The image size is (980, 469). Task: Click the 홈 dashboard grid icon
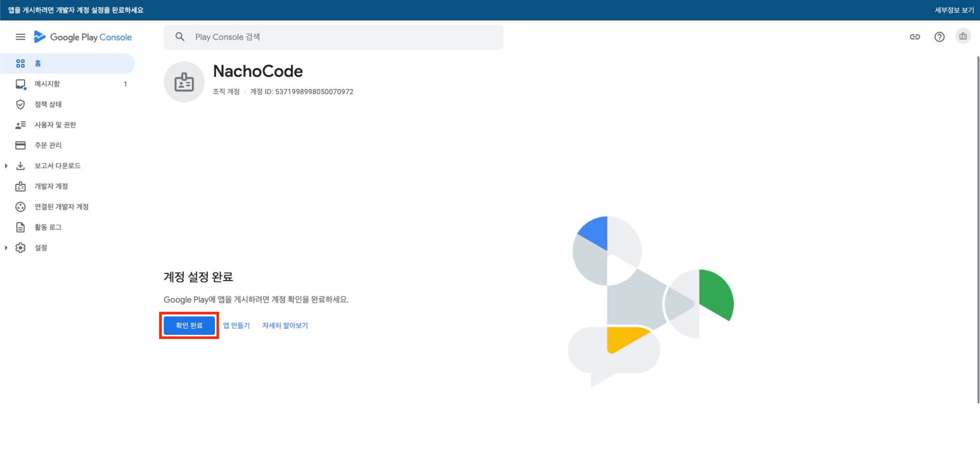[x=20, y=63]
